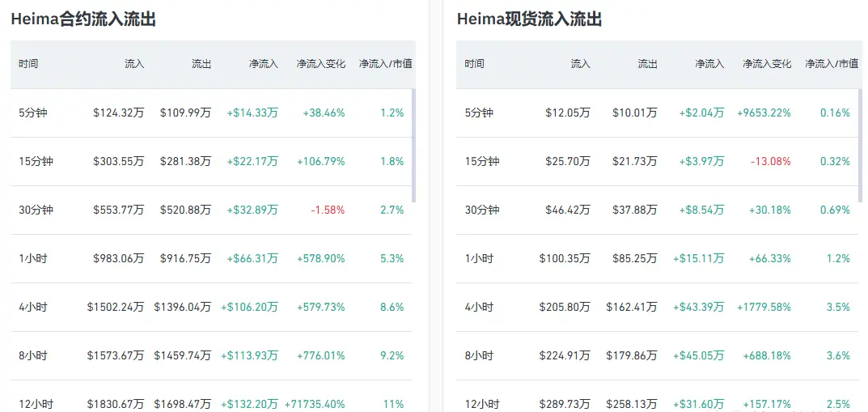Click +$113.93万 net inflow cell
Screen dimensions: 868x412
click(x=250, y=355)
